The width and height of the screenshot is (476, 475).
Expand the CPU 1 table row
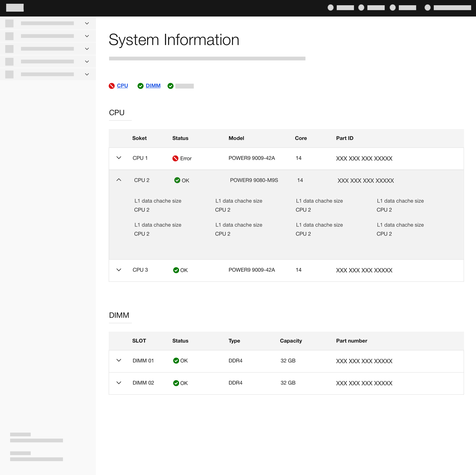pos(119,158)
